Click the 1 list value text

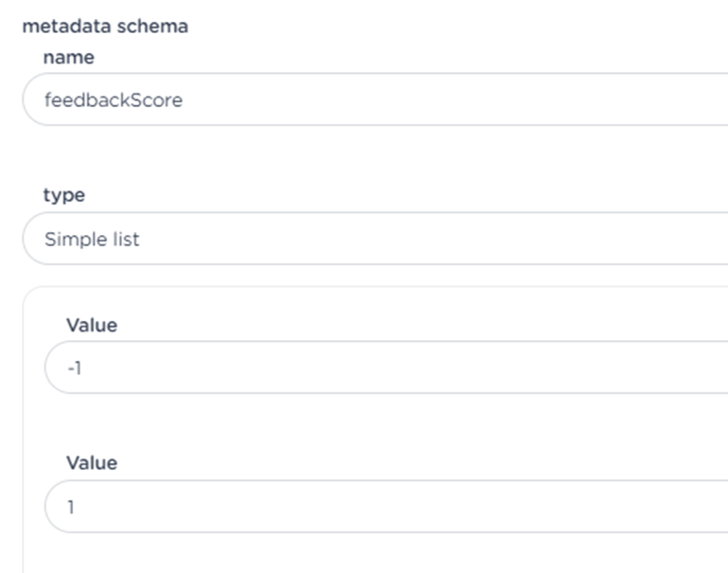pyautogui.click(x=71, y=507)
